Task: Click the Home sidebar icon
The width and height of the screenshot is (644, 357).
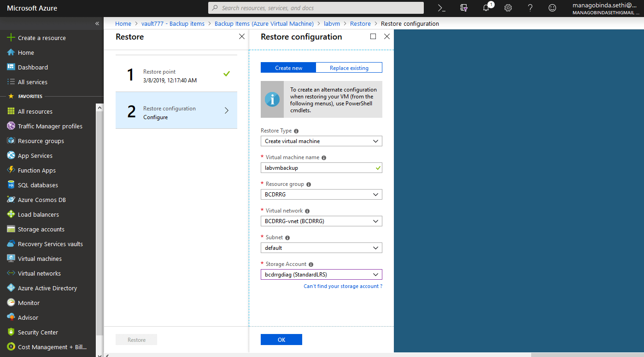Action: click(11, 52)
